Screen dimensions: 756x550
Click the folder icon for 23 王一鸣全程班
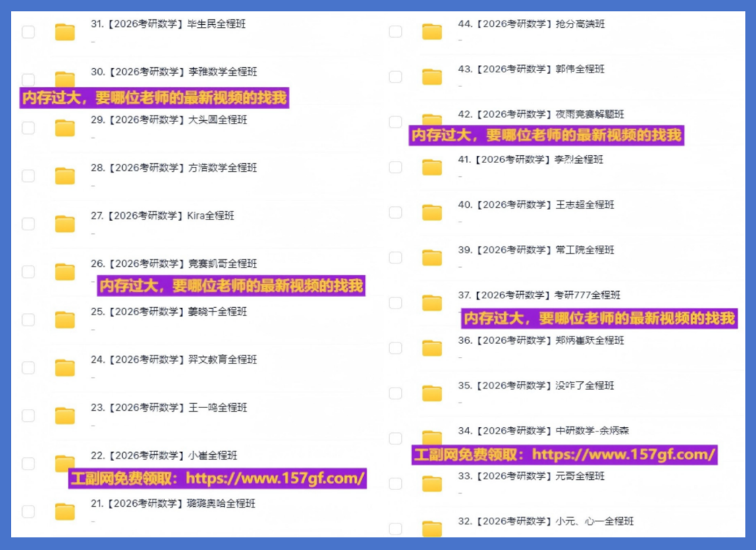tap(65, 415)
